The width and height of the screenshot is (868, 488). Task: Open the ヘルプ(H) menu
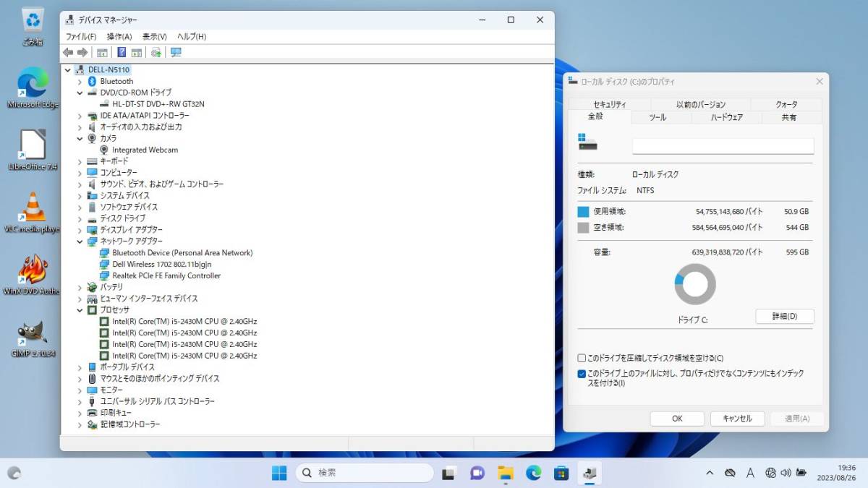coord(192,37)
